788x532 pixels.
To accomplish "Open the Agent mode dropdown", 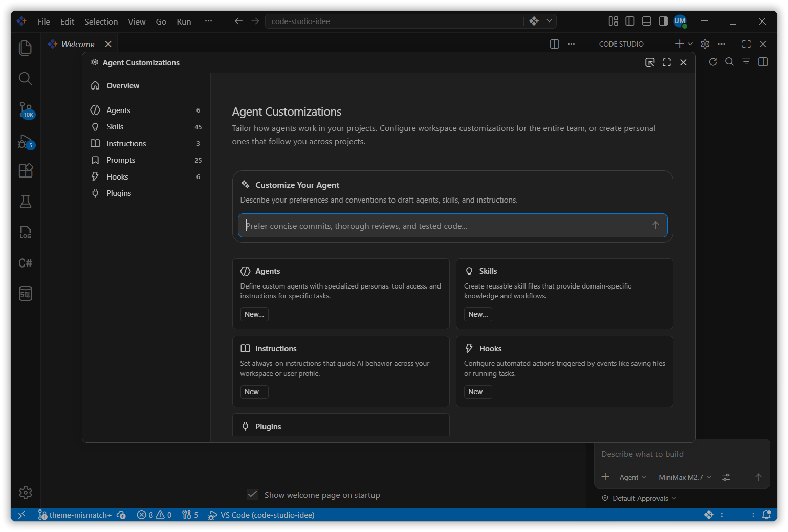I will point(633,477).
